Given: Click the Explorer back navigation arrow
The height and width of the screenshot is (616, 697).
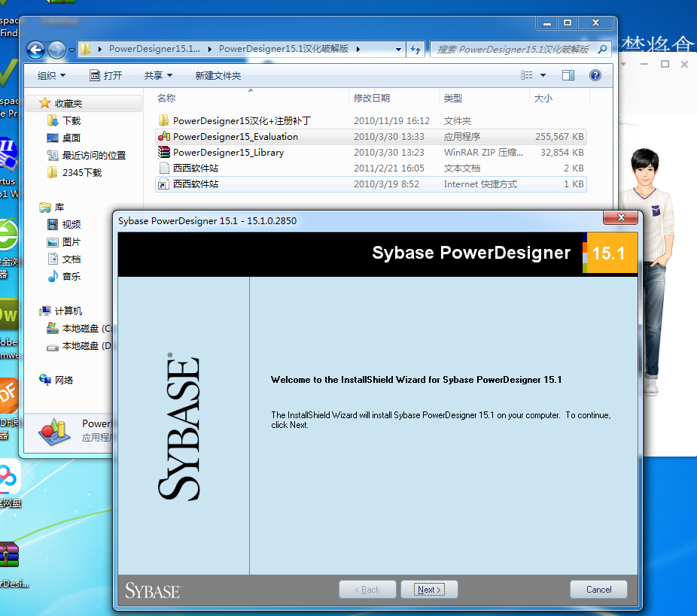Looking at the screenshot, I should coord(35,50).
